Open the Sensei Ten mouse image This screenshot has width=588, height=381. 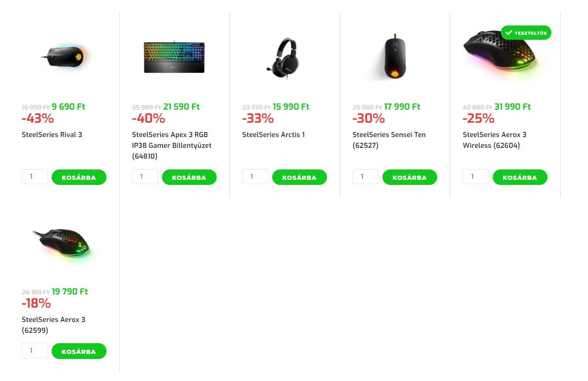click(x=395, y=58)
